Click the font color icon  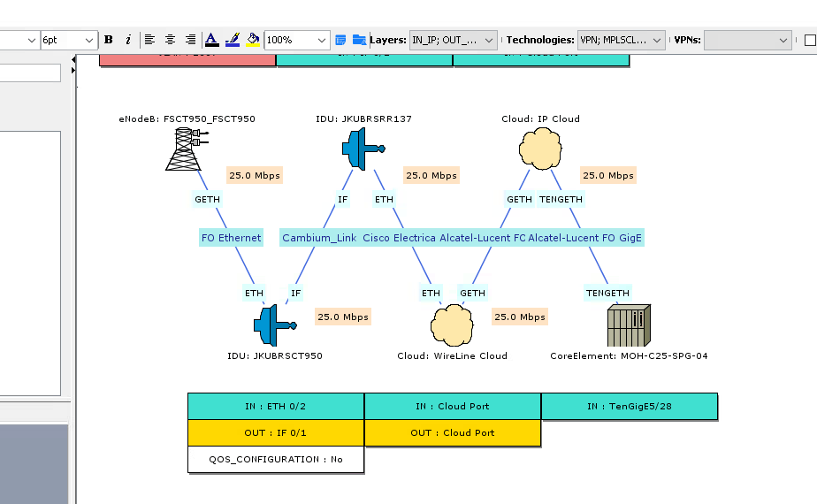point(211,40)
